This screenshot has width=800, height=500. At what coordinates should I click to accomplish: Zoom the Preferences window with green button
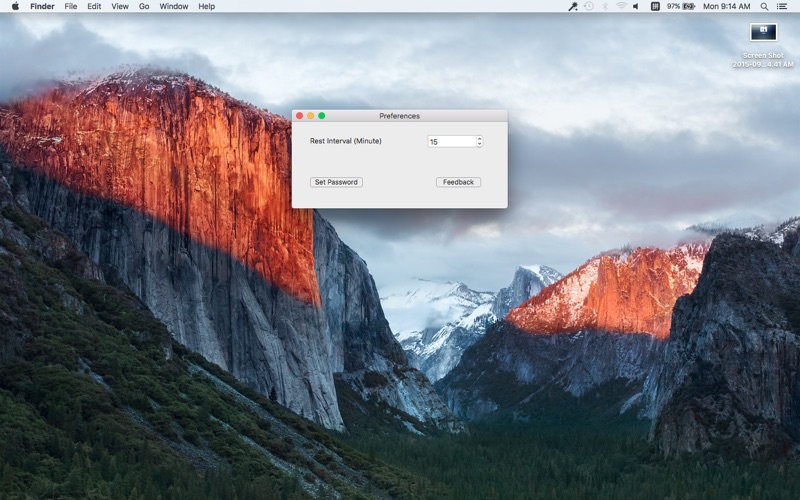(x=322, y=116)
